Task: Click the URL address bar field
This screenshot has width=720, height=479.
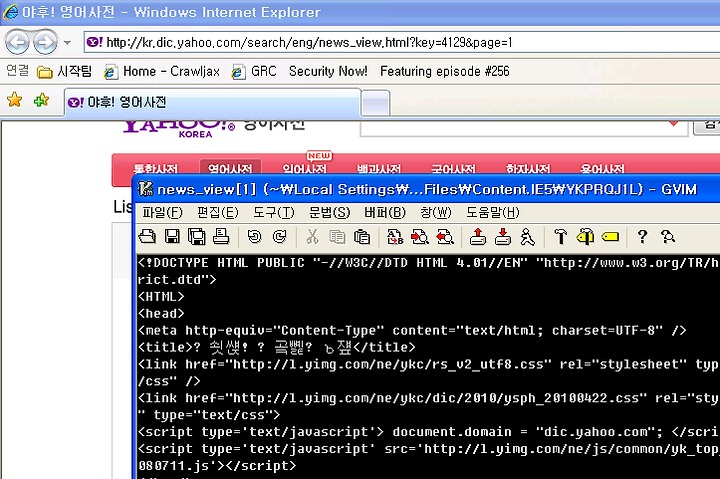Action: [402, 43]
